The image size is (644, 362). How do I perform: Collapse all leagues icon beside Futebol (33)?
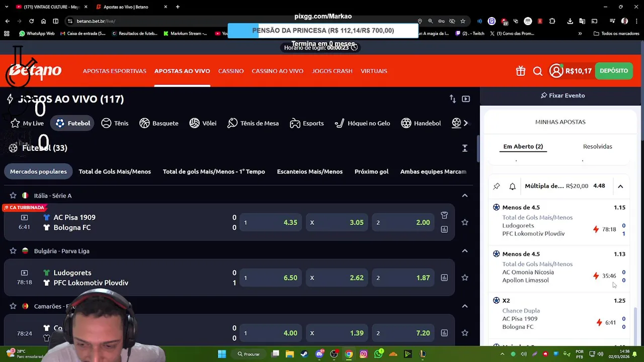click(465, 148)
